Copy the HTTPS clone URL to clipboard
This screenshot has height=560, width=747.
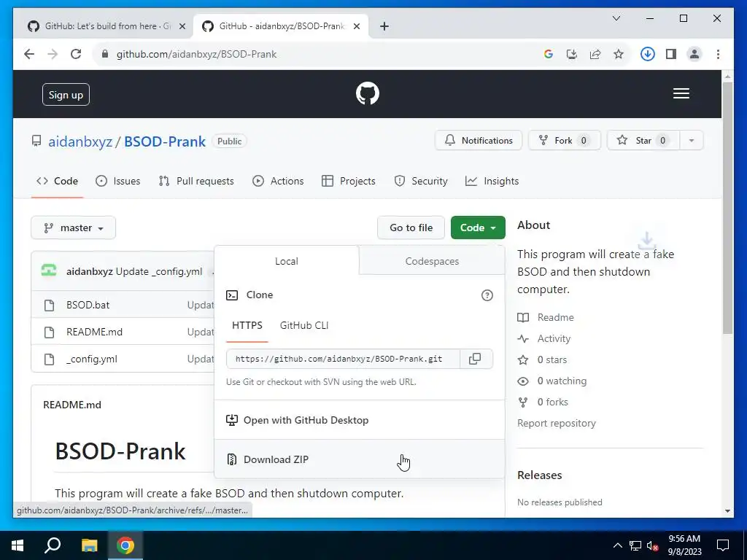pyautogui.click(x=475, y=359)
